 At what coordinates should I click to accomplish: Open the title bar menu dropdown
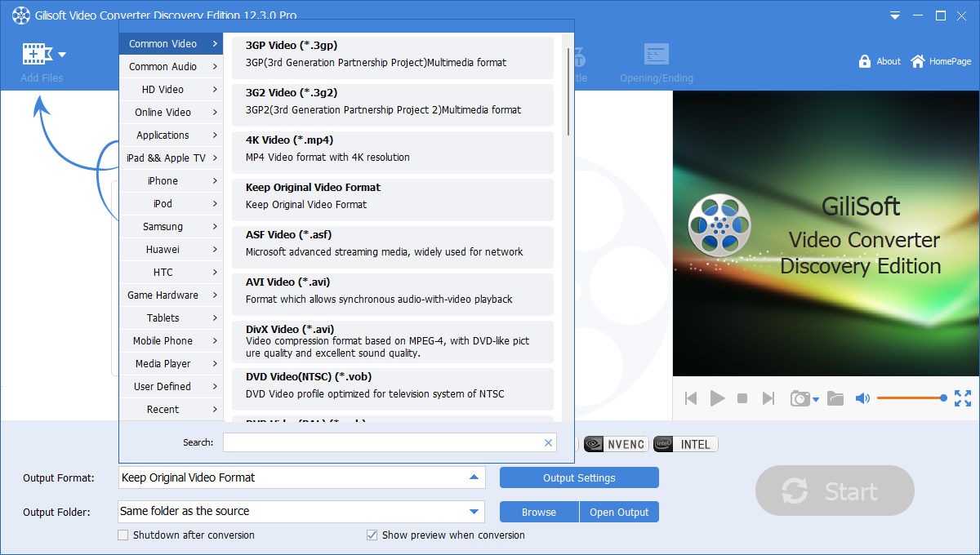(896, 16)
